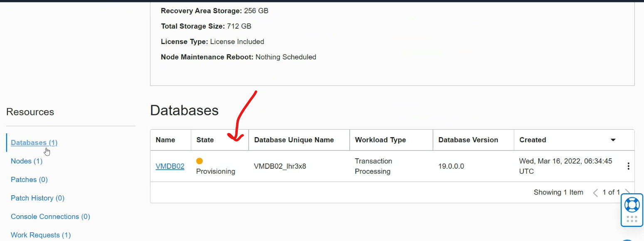Click the previous page chevron in pagination
644x241 pixels.
(x=595, y=192)
